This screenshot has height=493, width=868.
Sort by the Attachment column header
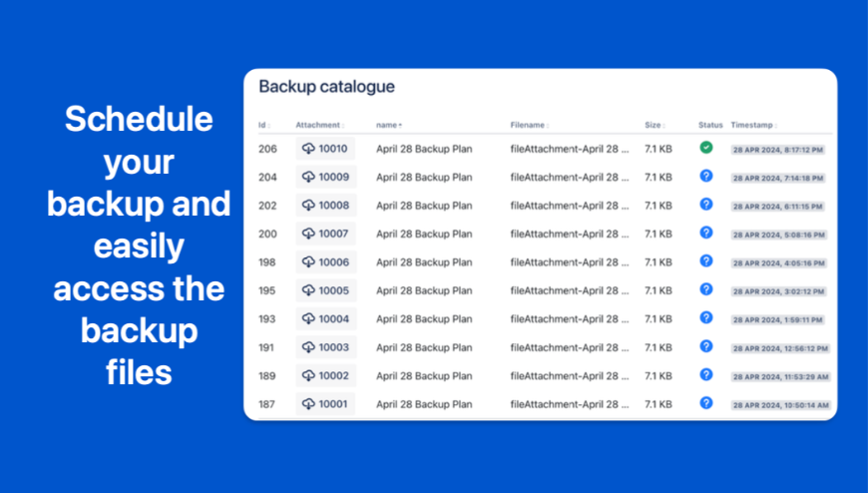pyautogui.click(x=319, y=125)
